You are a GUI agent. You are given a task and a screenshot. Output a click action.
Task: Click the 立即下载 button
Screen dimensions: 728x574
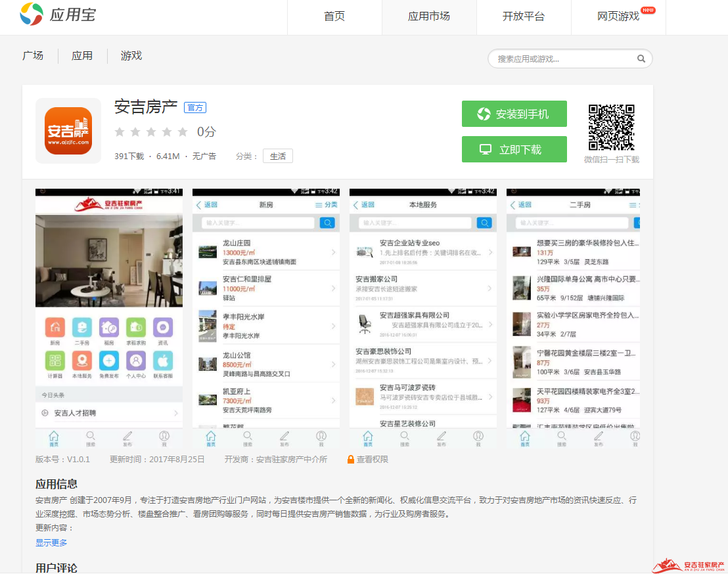pyautogui.click(x=514, y=149)
